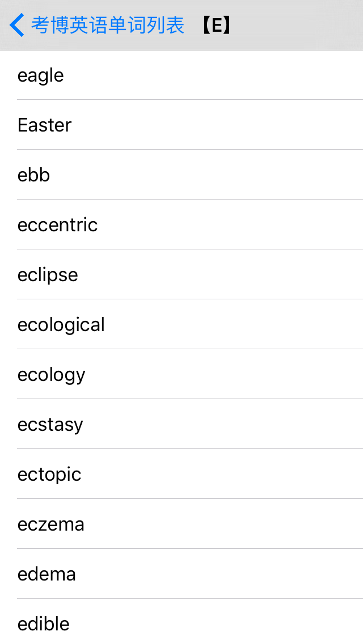
Task: Tap the empty area right of eagle
Action: (x=214, y=75)
